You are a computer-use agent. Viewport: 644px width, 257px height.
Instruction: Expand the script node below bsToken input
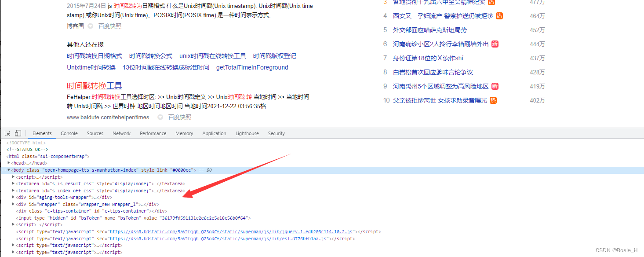click(x=13, y=224)
